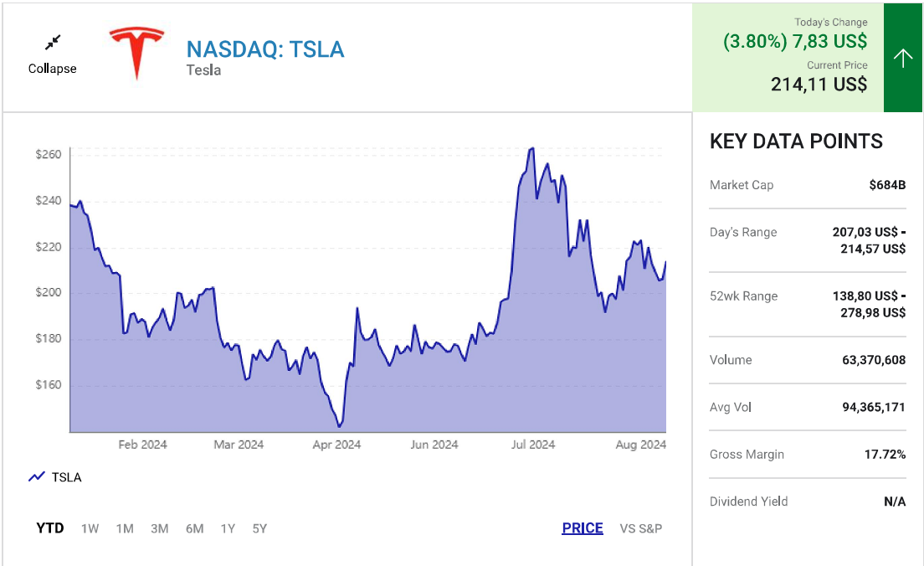Compare with VS S&P view

[x=640, y=528]
